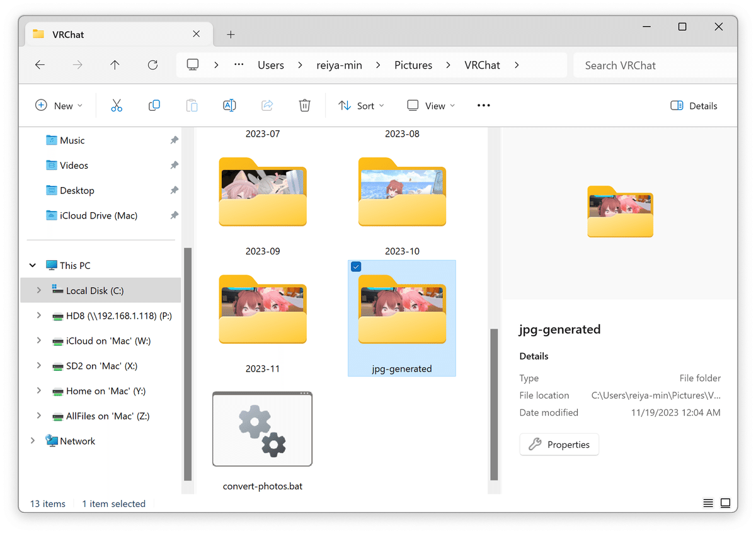756x534 pixels.
Task: Click the '13 items' status text
Action: tap(48, 503)
